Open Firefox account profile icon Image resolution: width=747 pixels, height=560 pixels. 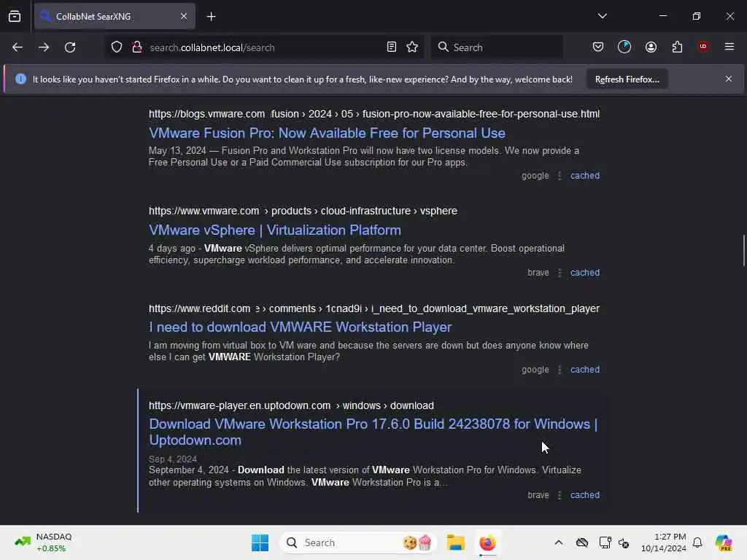pyautogui.click(x=651, y=47)
